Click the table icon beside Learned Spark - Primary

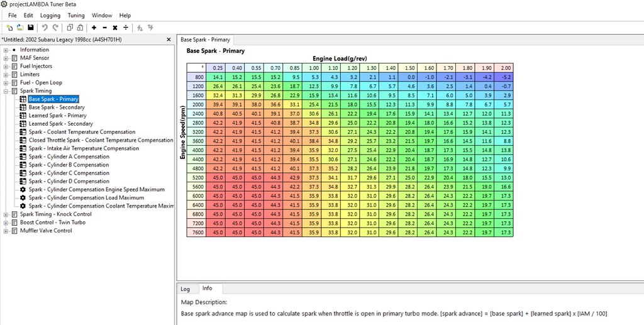click(23, 115)
